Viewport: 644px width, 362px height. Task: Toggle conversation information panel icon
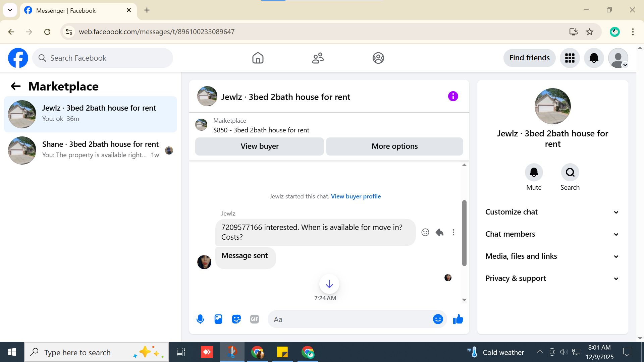pyautogui.click(x=453, y=97)
